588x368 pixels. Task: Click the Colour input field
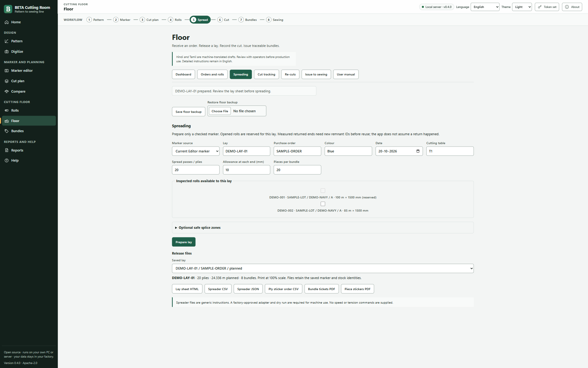tap(348, 151)
